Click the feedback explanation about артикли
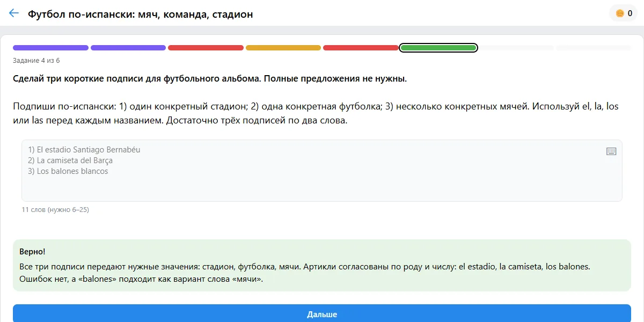644x322 pixels. pyautogui.click(x=305, y=273)
